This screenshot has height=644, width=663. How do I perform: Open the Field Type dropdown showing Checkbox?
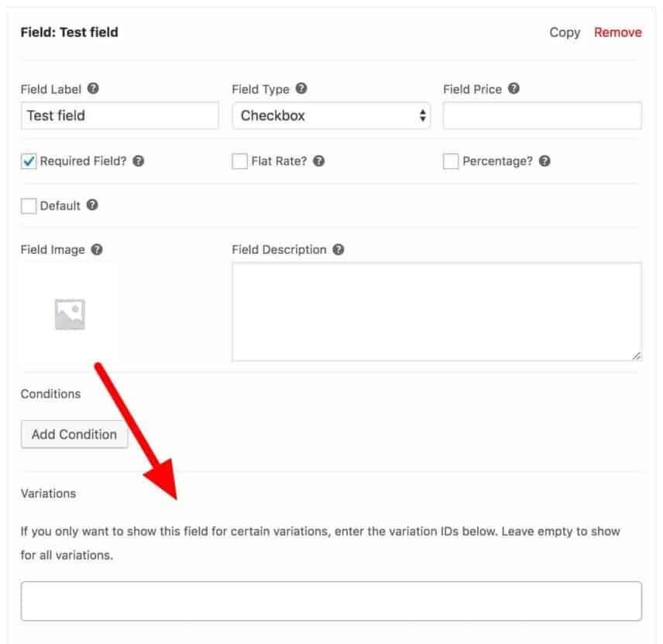(331, 115)
